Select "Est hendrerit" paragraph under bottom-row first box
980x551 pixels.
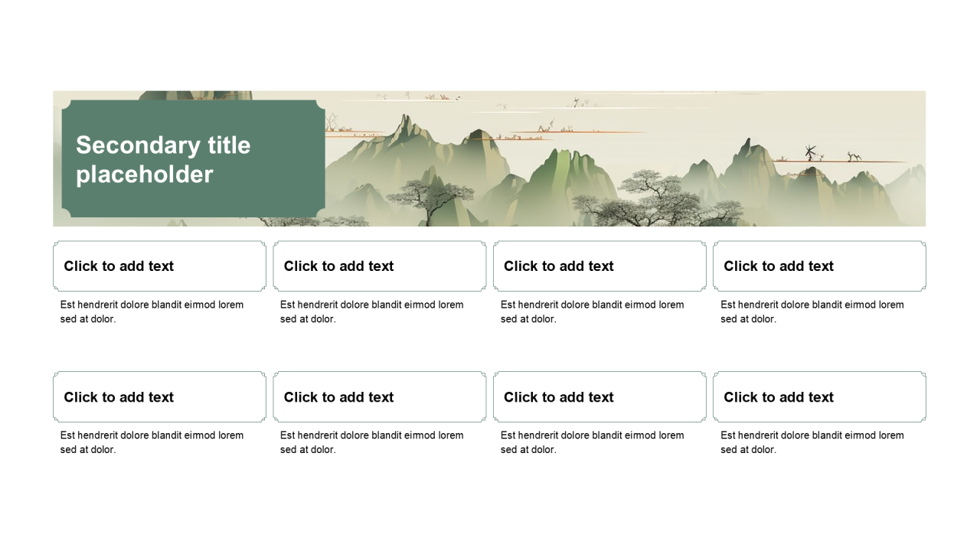152,442
